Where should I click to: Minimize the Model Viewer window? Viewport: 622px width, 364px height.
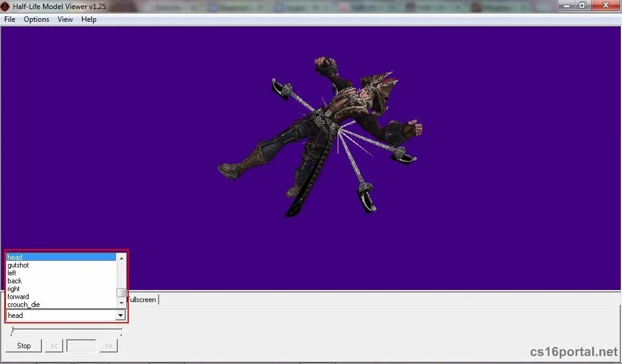[x=567, y=5]
